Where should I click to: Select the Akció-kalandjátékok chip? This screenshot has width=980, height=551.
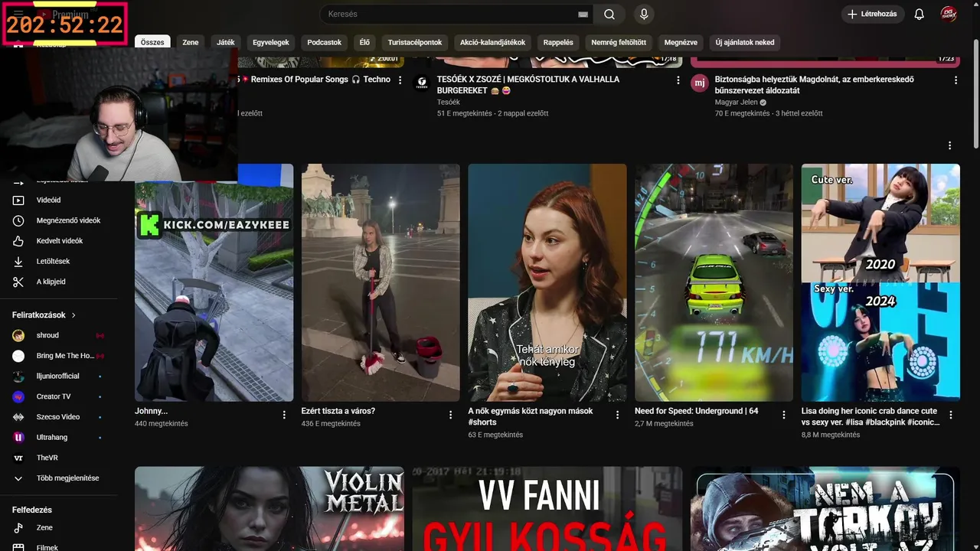click(x=493, y=43)
